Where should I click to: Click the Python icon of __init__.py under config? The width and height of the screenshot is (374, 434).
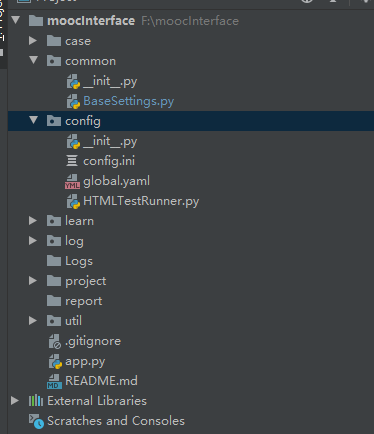click(x=73, y=142)
